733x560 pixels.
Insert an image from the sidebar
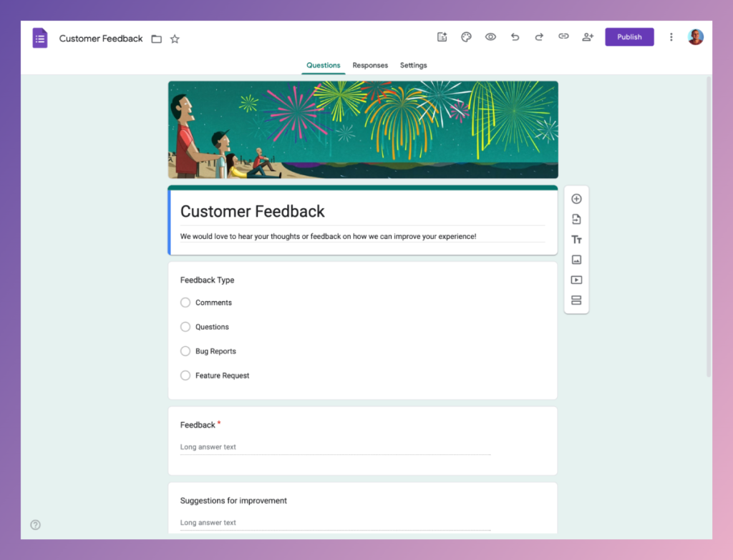(576, 260)
